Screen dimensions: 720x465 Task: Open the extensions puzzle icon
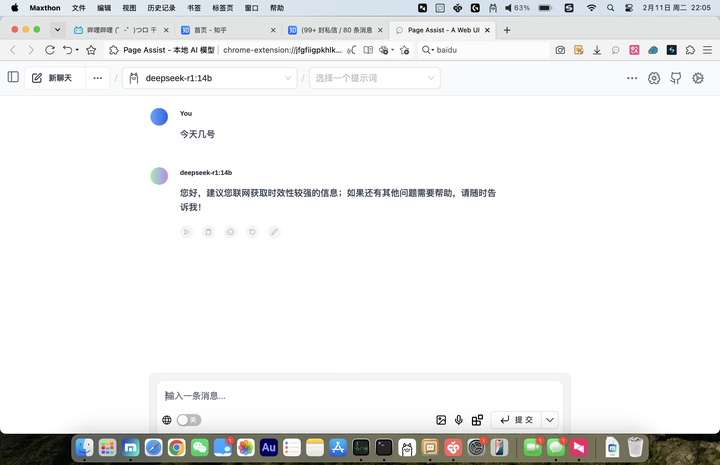click(x=690, y=50)
